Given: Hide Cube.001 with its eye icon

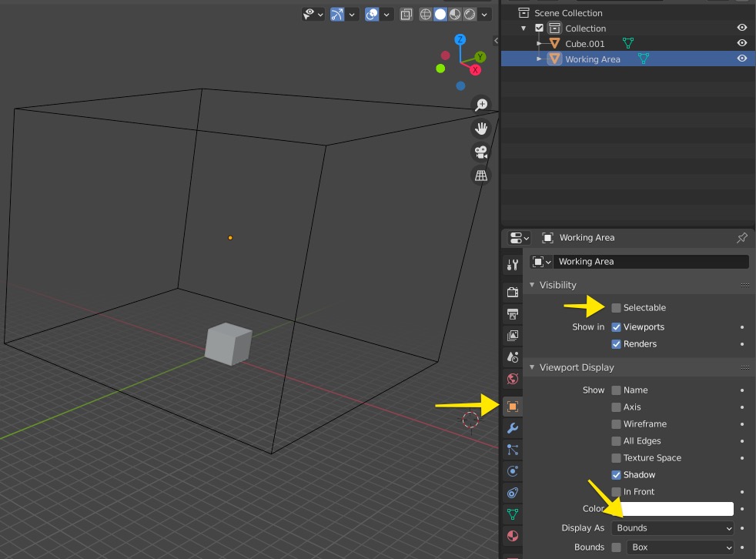Looking at the screenshot, I should point(742,43).
